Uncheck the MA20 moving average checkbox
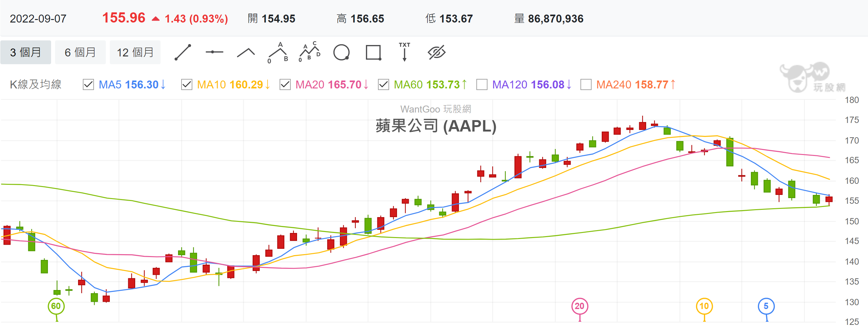 (x=285, y=84)
